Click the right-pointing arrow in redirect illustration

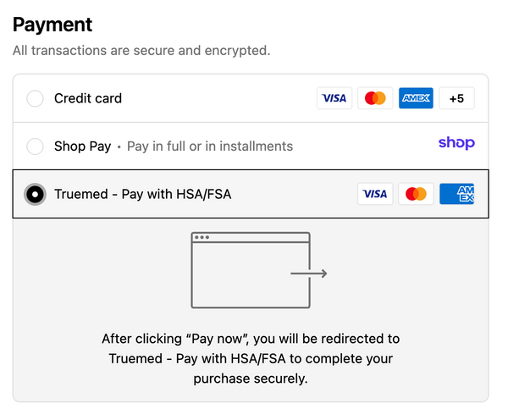pos(309,274)
